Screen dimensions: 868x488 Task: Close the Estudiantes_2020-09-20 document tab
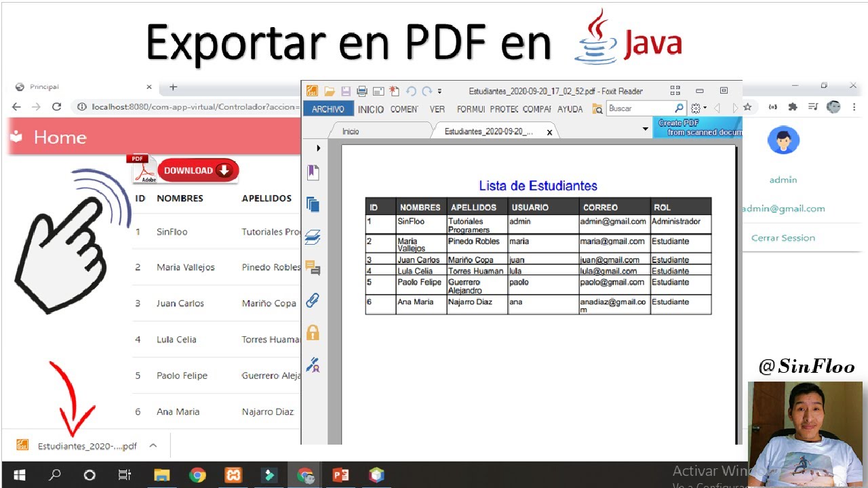[549, 132]
